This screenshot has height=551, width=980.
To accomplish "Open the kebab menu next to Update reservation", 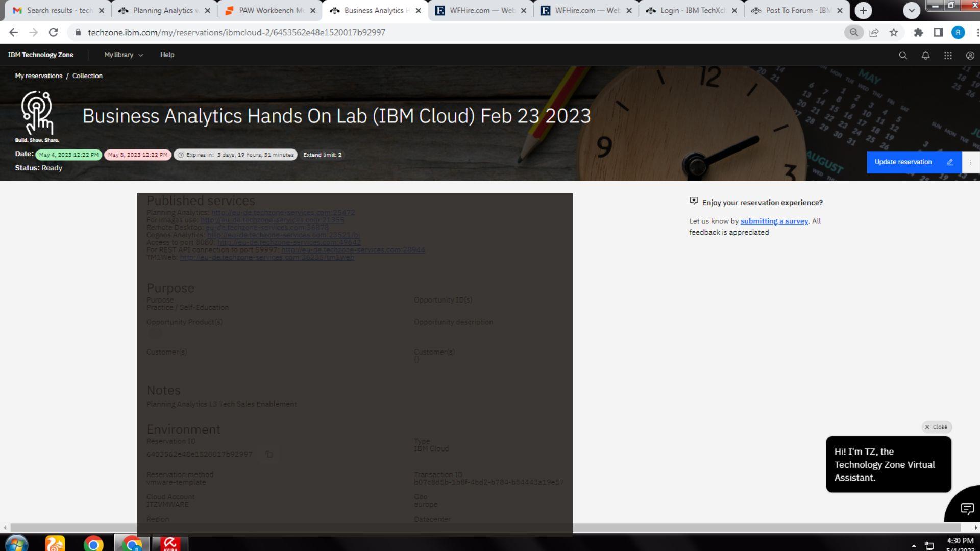I will [971, 162].
